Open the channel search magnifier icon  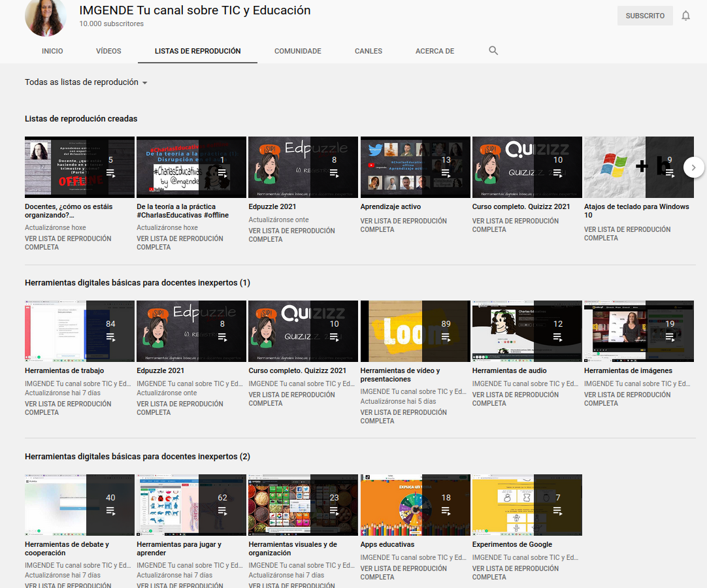tap(493, 50)
